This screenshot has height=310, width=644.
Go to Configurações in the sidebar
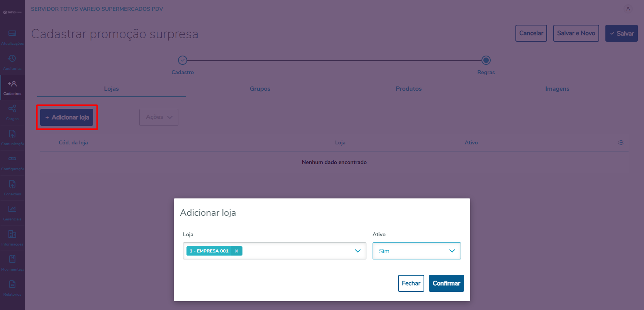coord(12,163)
